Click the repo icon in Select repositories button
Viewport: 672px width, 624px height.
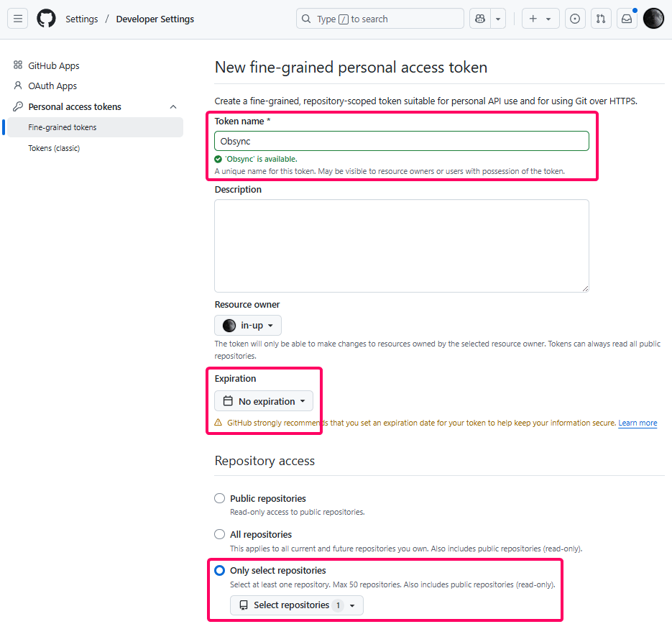244,605
